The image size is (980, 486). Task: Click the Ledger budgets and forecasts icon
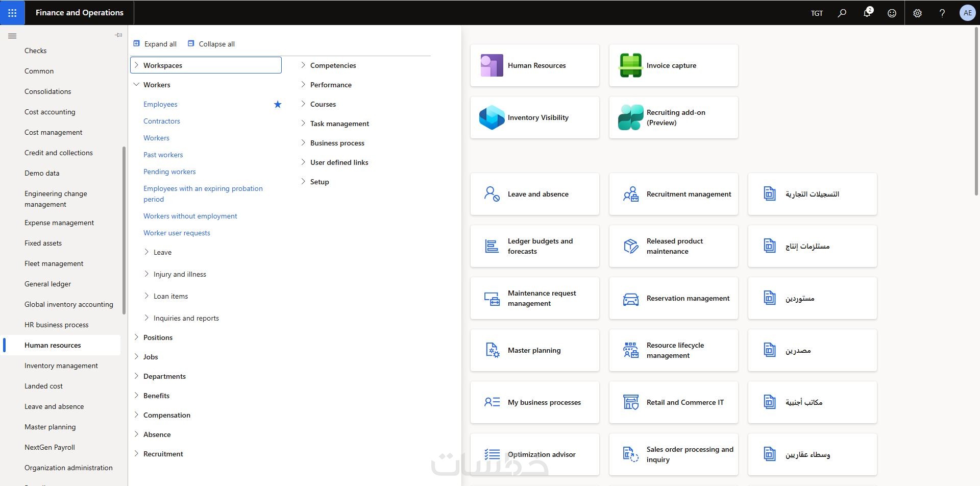pos(492,246)
